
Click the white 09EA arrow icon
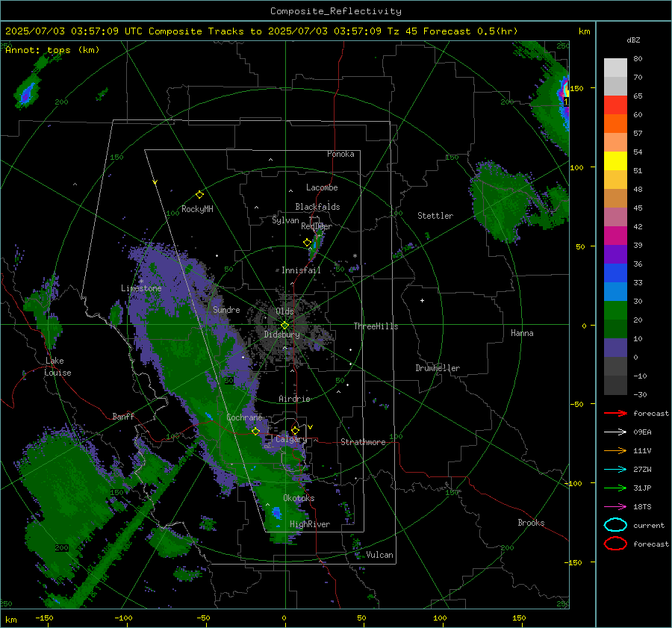pyautogui.click(x=615, y=432)
